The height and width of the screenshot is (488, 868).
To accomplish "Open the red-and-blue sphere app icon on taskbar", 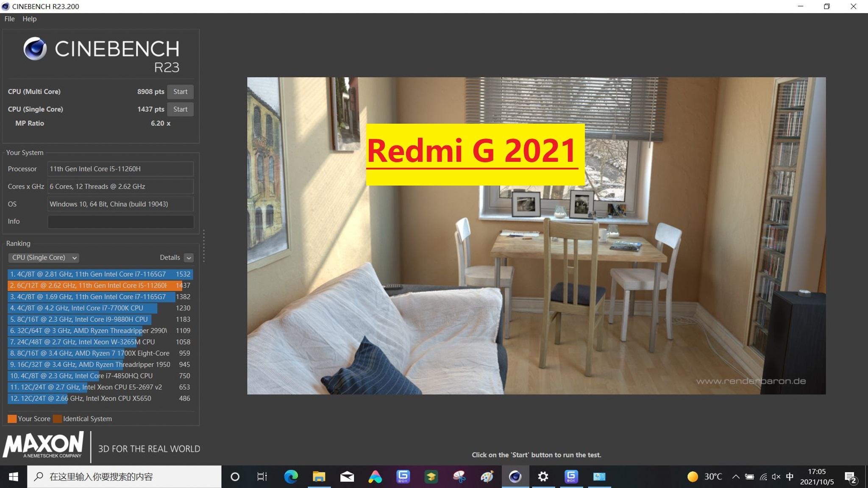I will 459,477.
